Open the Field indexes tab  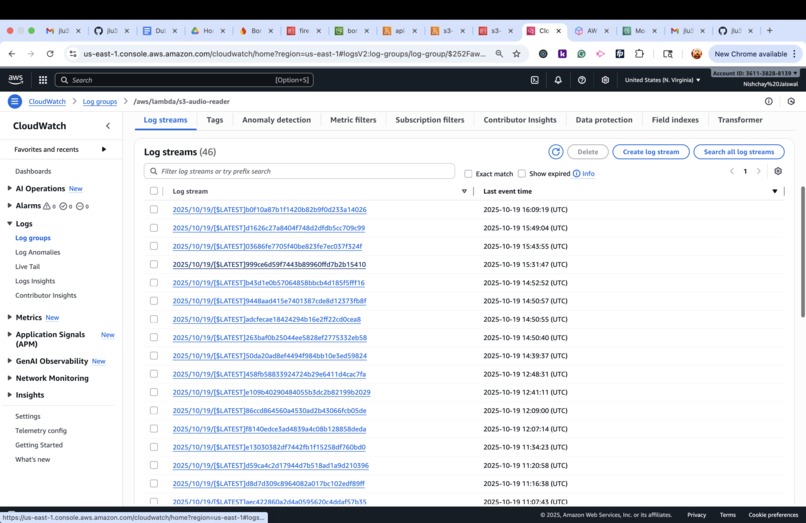[x=675, y=120]
